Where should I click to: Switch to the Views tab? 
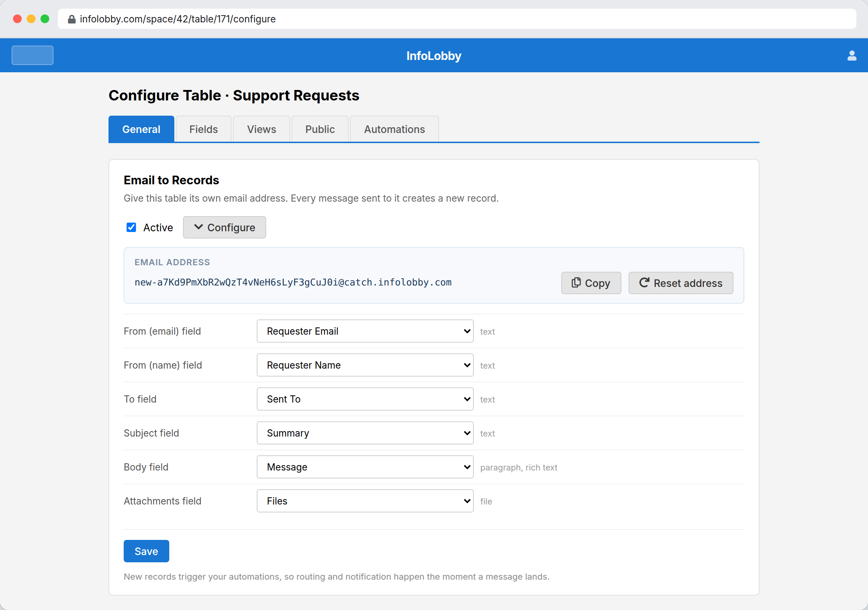261,129
